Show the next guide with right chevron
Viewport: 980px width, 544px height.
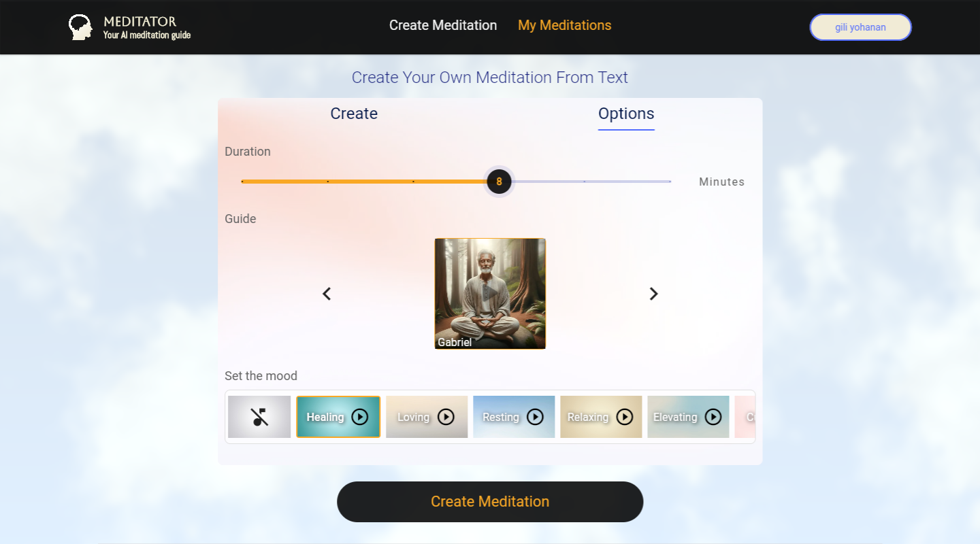[x=653, y=294]
